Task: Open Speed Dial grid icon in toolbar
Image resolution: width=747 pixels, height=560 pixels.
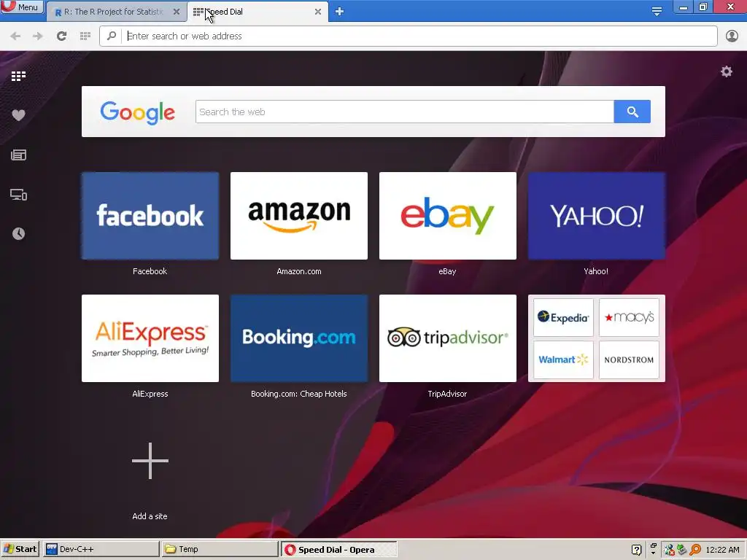Action: (85, 36)
